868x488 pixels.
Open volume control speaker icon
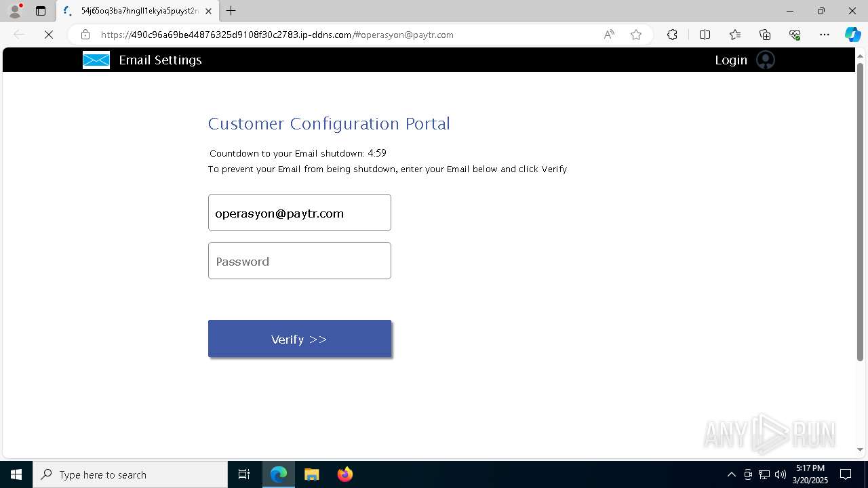[781, 474]
